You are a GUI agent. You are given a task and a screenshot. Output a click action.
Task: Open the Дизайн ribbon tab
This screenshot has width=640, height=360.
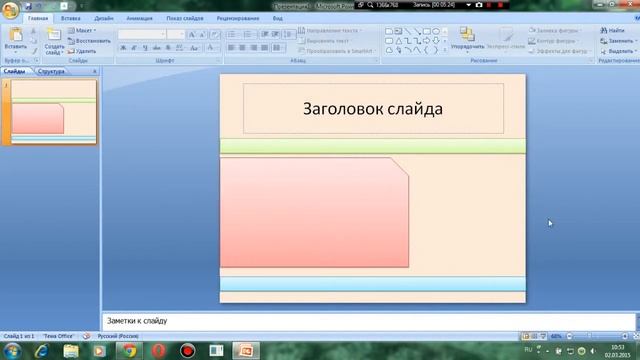104,18
